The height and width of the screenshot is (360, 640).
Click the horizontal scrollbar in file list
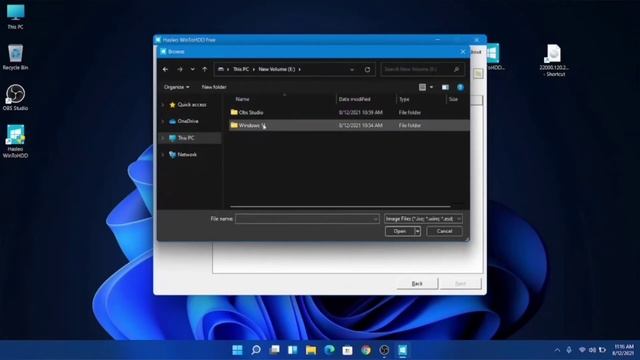click(340, 207)
